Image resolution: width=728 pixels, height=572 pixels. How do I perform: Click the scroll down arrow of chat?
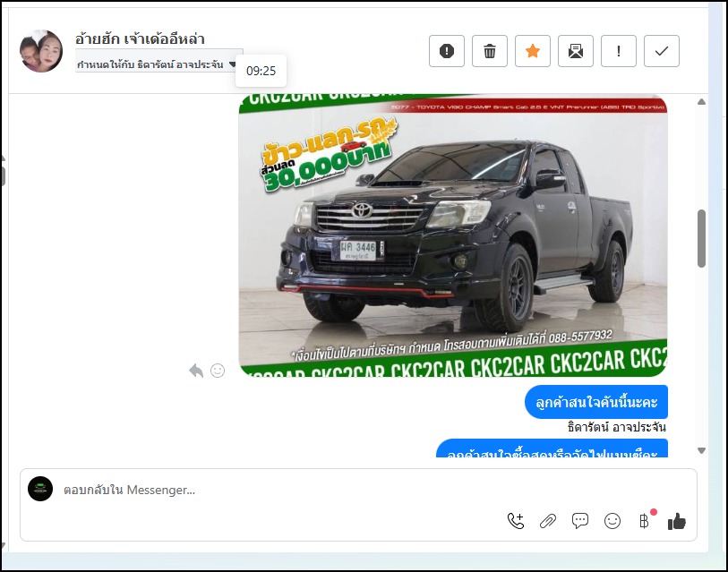tap(701, 450)
